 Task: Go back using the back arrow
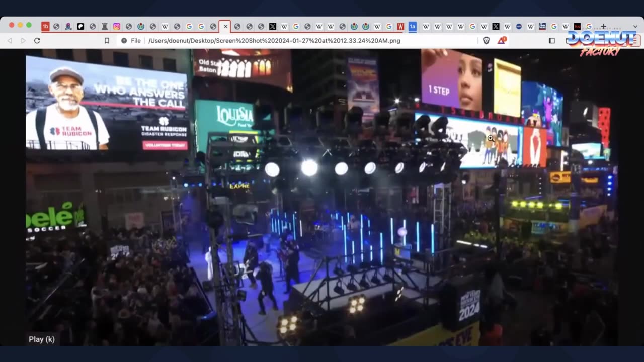(10, 41)
